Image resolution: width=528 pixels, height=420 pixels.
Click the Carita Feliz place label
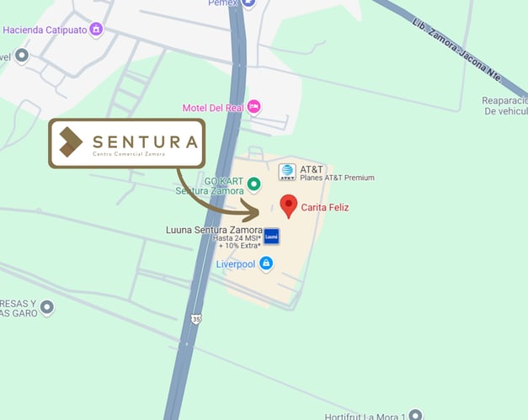324,207
